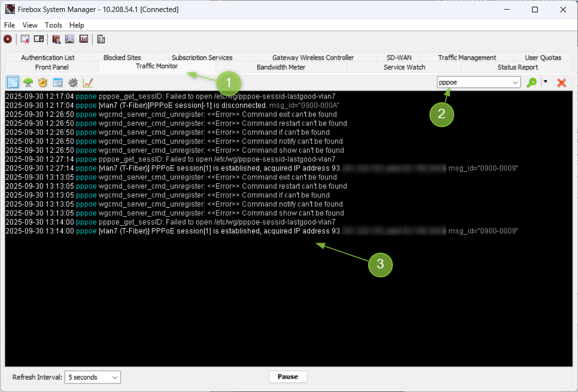Click the stopwatch clock icon
The image size is (578, 392).
click(x=43, y=83)
